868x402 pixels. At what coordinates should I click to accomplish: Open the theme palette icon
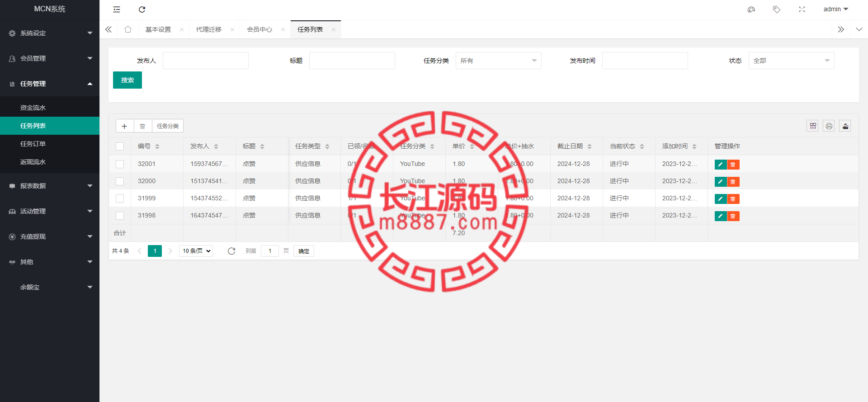pos(751,9)
